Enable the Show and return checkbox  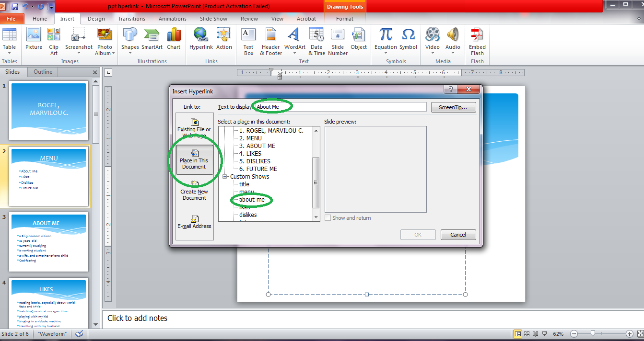(328, 218)
